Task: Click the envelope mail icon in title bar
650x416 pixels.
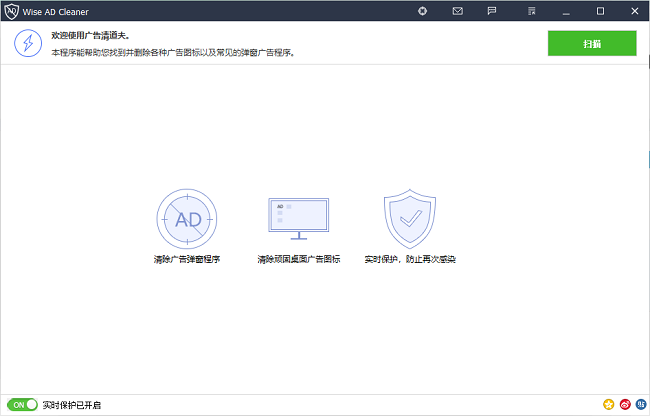Action: pos(457,11)
